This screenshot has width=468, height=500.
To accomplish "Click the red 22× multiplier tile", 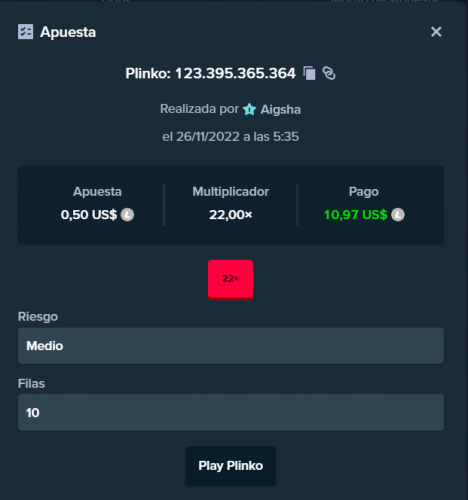I will coord(230,280).
